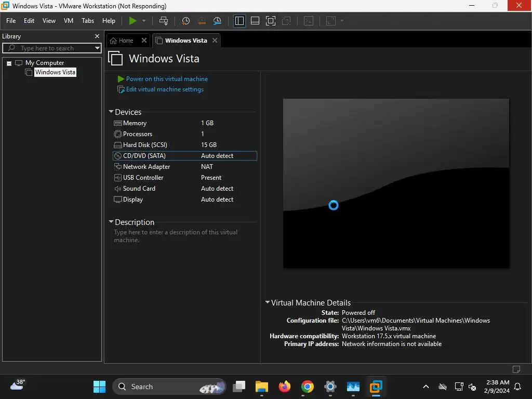Open Firefox from the taskbar
532x399 pixels.
(285, 387)
